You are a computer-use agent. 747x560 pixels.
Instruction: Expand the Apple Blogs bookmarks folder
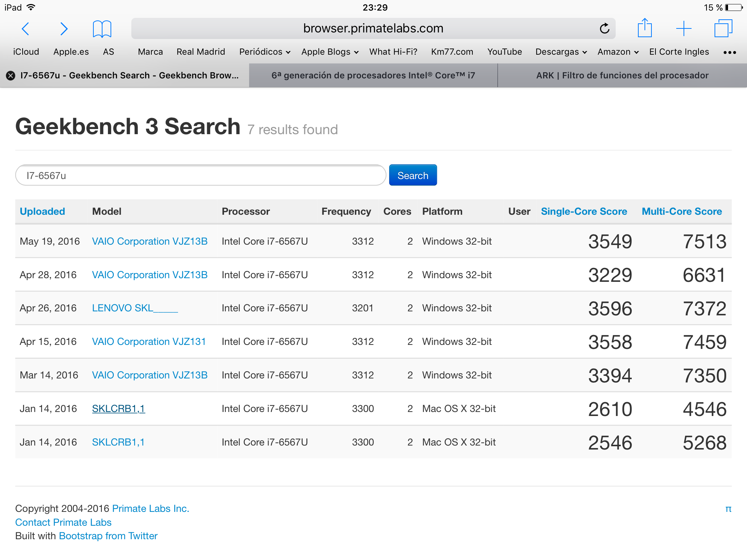coord(330,52)
